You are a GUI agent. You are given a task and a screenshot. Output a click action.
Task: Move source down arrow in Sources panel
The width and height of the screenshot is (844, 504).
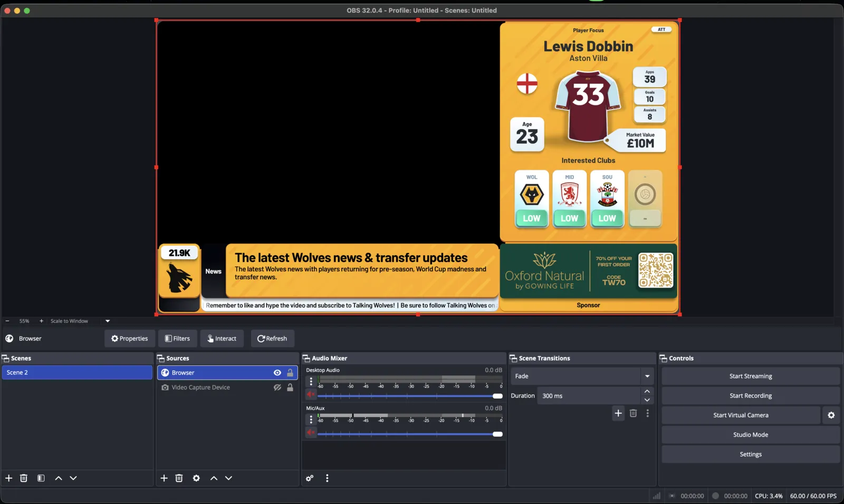(x=228, y=478)
